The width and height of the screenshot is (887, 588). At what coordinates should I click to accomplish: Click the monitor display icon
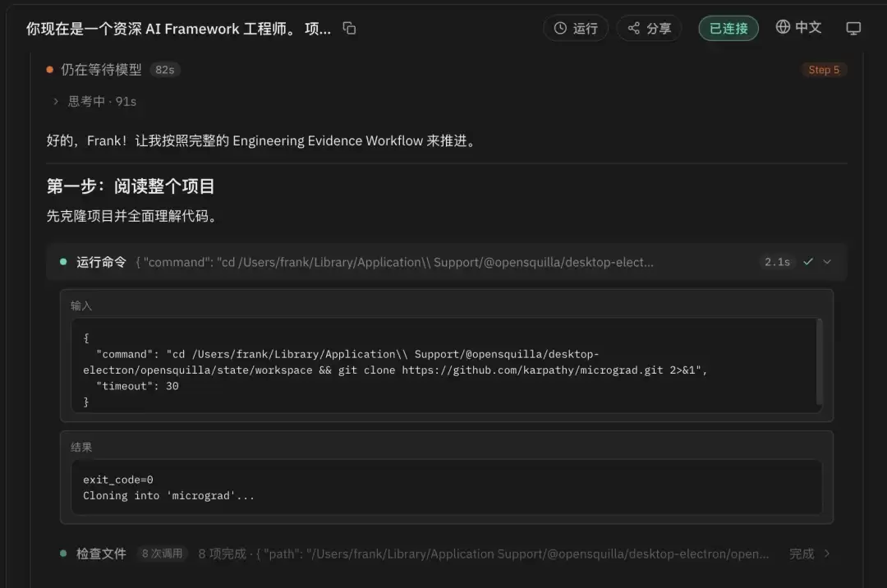click(x=853, y=28)
